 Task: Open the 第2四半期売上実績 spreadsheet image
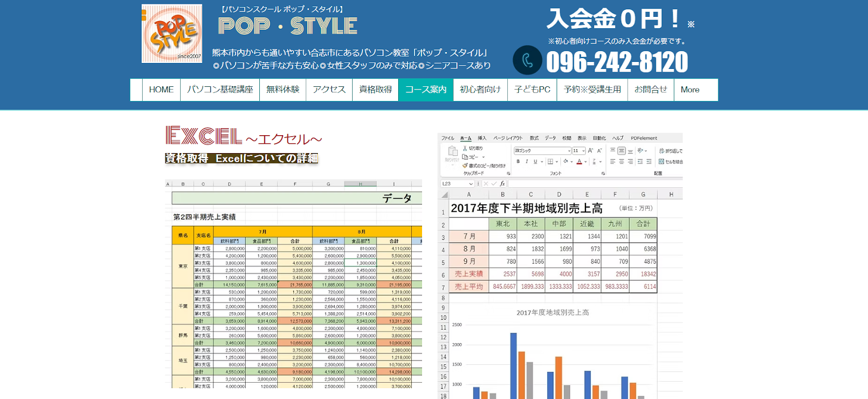pos(293,283)
